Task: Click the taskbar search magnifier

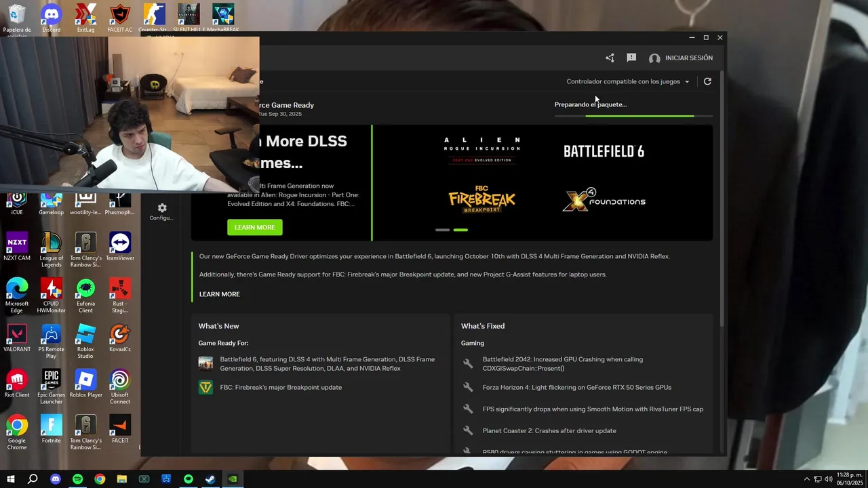Action: tap(33, 479)
